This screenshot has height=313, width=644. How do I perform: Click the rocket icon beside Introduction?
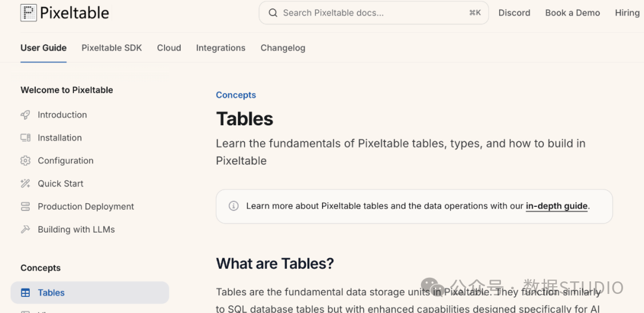pos(26,115)
